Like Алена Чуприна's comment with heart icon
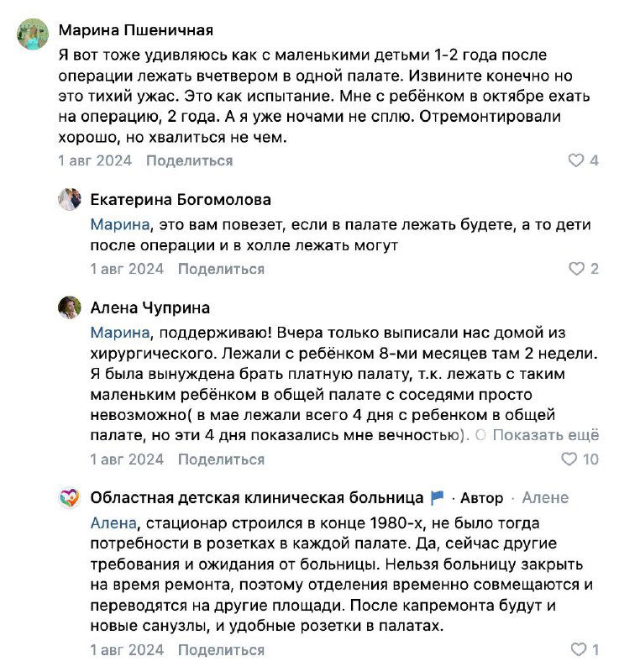The width and height of the screenshot is (619, 672). point(569,459)
